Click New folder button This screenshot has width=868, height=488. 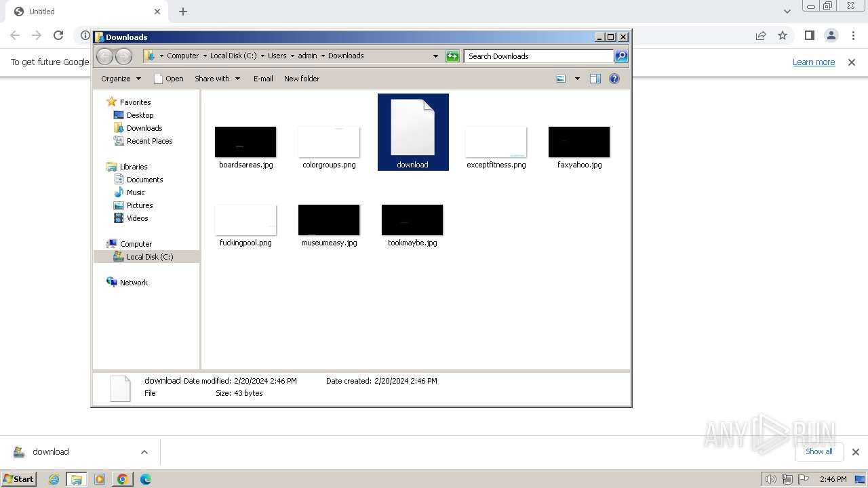click(x=302, y=79)
